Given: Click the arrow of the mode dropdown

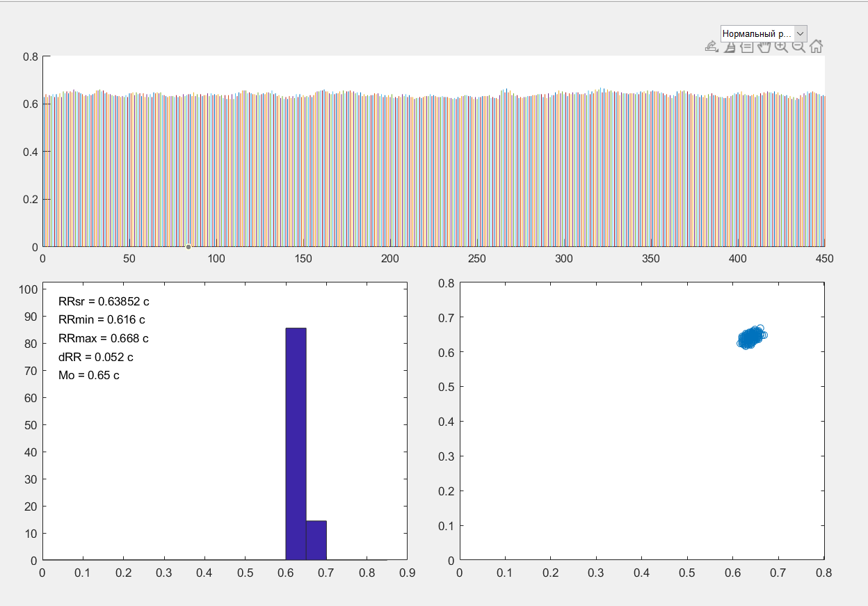Looking at the screenshot, I should pos(800,33).
